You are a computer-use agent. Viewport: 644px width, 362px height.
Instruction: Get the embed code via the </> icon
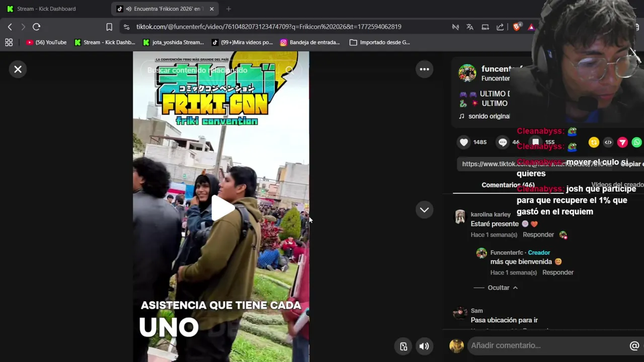point(608,142)
